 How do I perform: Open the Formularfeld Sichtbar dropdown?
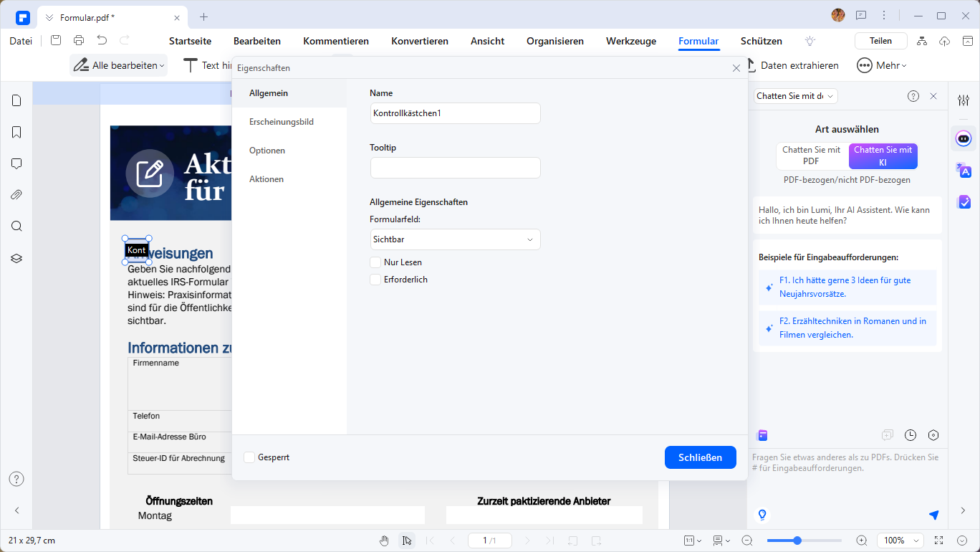(x=455, y=239)
